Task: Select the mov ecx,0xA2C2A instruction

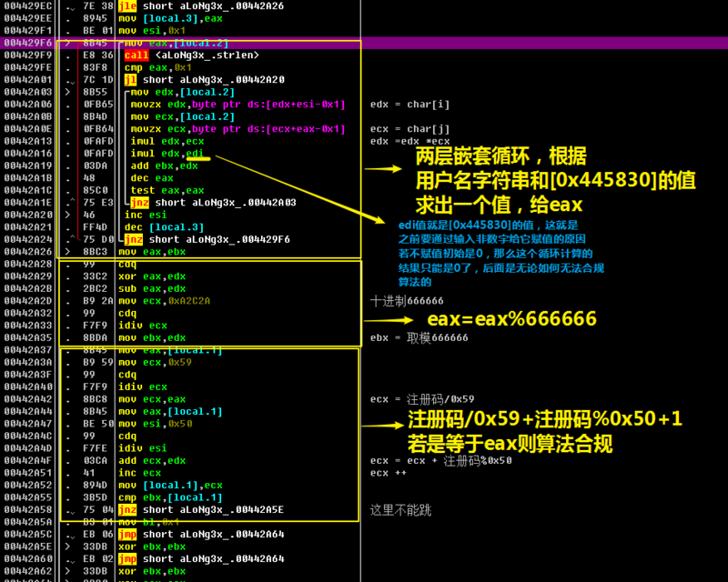Action: [x=164, y=301]
